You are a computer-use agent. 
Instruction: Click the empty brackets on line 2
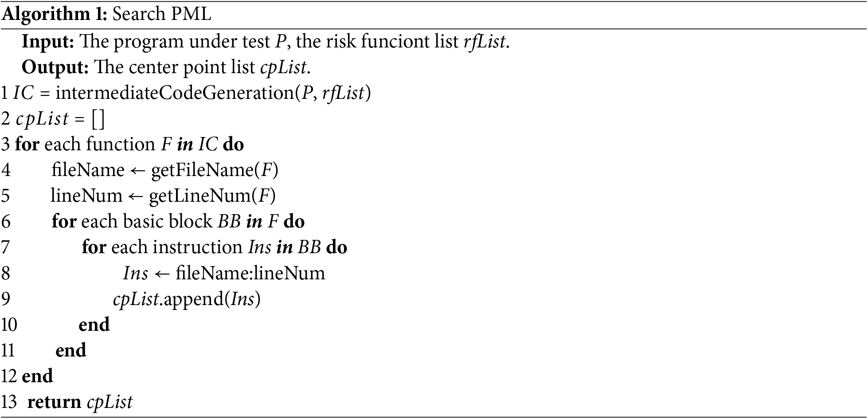coord(98,119)
